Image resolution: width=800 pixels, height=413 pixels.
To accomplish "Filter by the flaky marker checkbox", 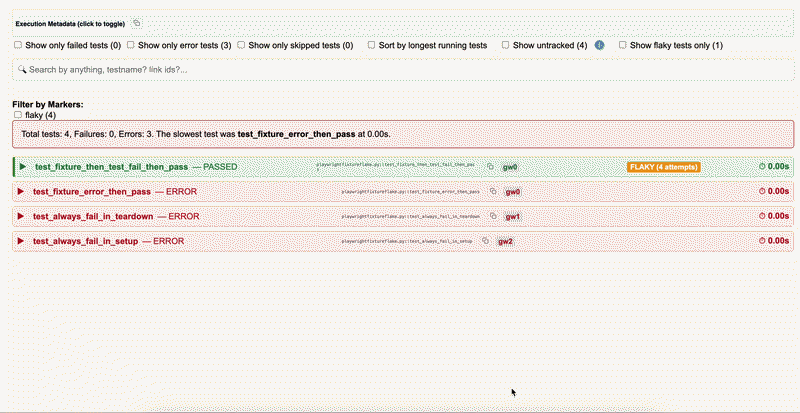I will (x=18, y=115).
